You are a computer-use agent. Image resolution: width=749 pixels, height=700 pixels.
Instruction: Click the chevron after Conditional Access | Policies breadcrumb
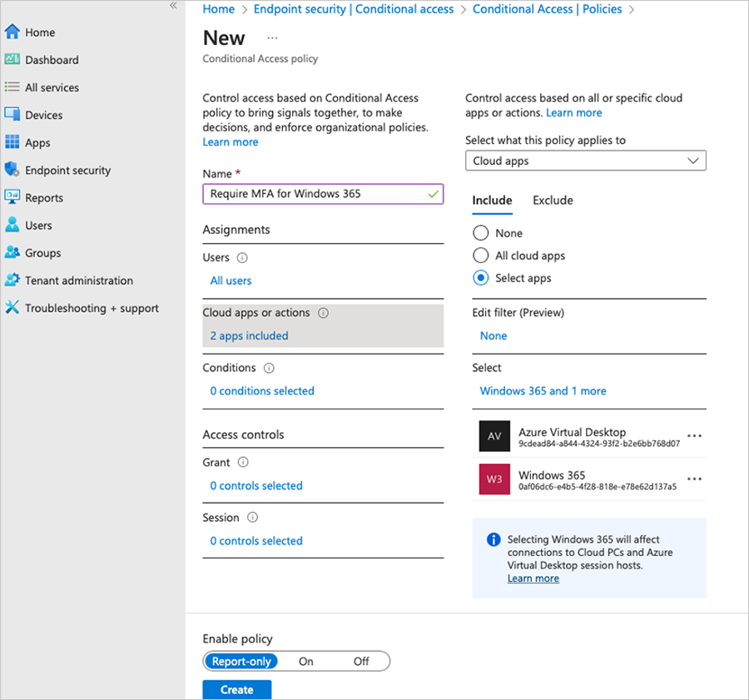click(632, 9)
